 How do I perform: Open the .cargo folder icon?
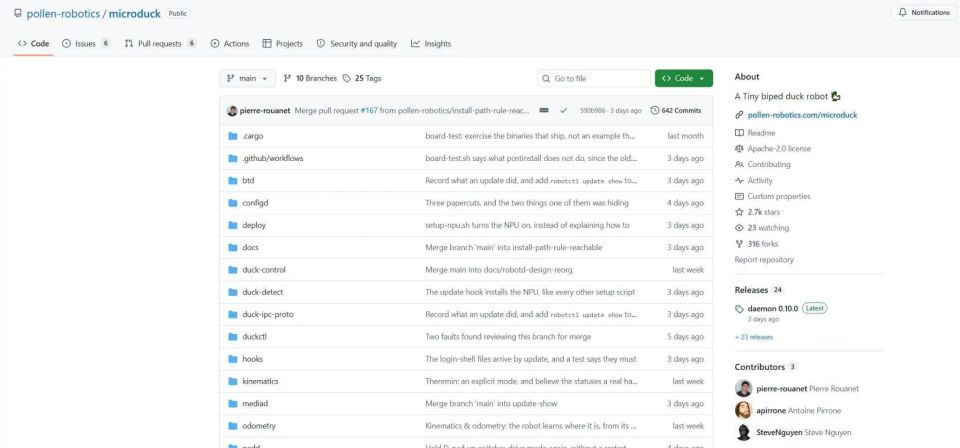tap(233, 136)
